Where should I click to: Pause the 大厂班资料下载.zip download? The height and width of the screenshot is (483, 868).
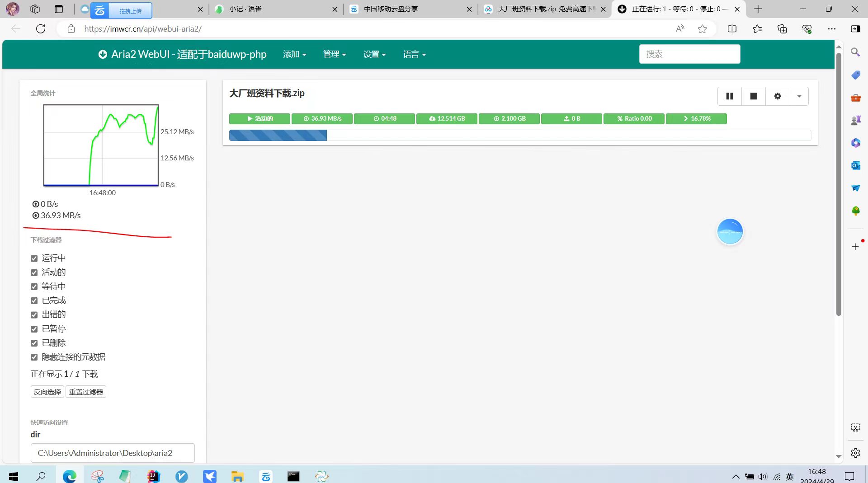(730, 96)
